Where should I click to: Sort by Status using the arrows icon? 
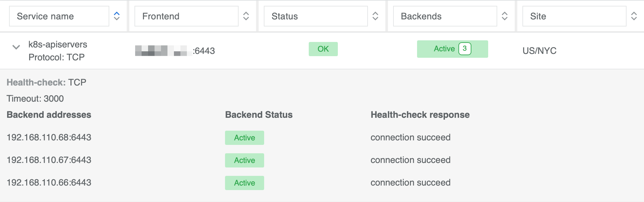(375, 16)
